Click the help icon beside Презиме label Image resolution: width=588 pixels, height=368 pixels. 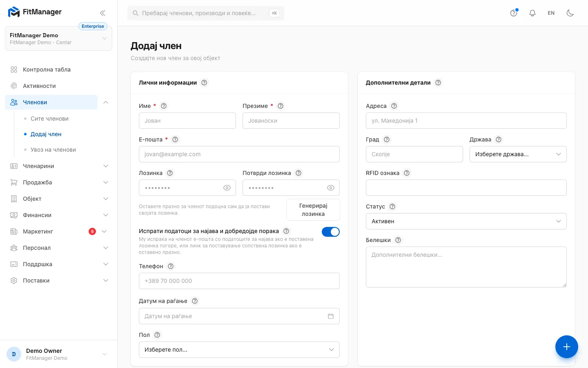(281, 106)
